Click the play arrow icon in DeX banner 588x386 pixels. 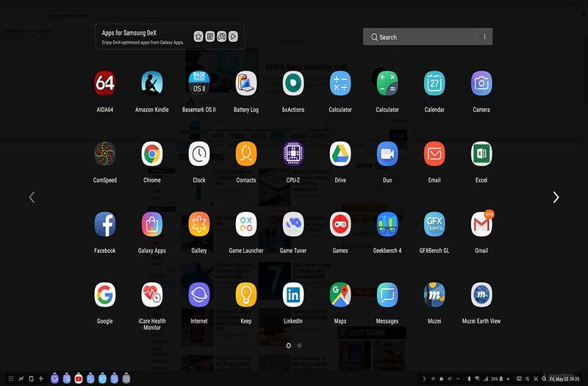(x=233, y=36)
